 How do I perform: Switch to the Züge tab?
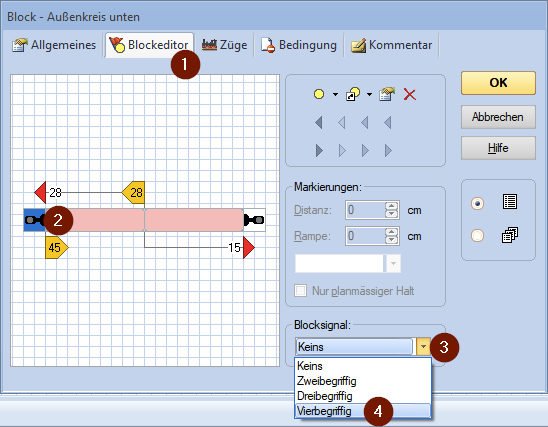224,45
